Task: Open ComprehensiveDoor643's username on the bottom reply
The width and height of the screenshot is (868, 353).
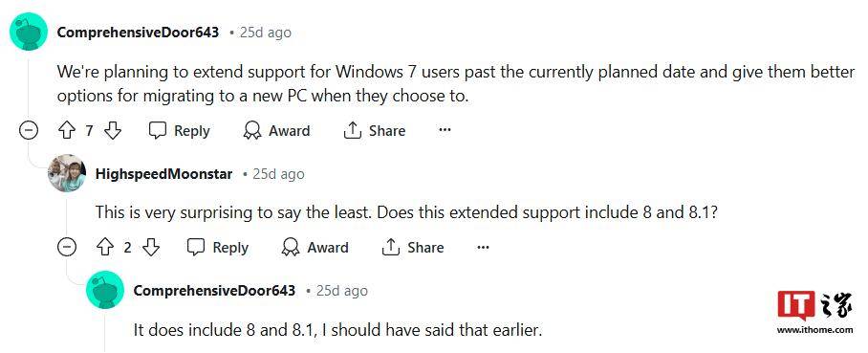Action: [x=214, y=291]
